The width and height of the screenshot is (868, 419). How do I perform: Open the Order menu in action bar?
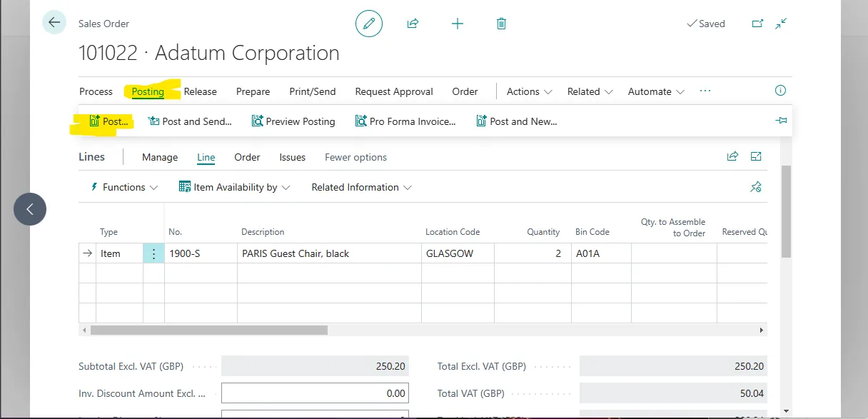[465, 91]
